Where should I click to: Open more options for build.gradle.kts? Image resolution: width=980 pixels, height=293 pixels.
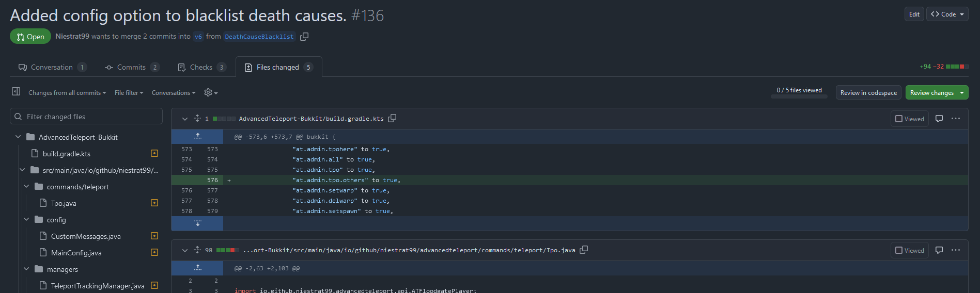[956, 119]
